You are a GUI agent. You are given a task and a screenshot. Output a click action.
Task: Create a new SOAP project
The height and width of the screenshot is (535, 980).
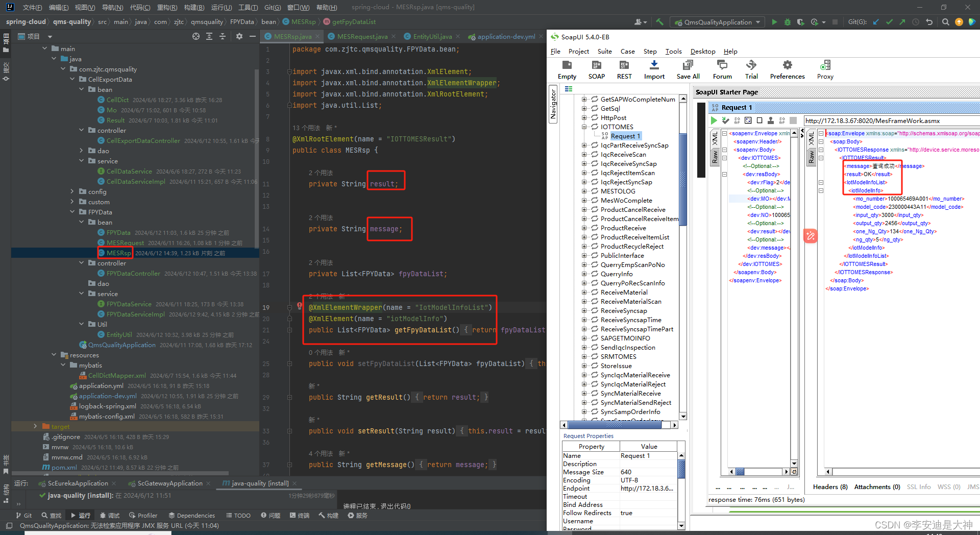coord(596,69)
